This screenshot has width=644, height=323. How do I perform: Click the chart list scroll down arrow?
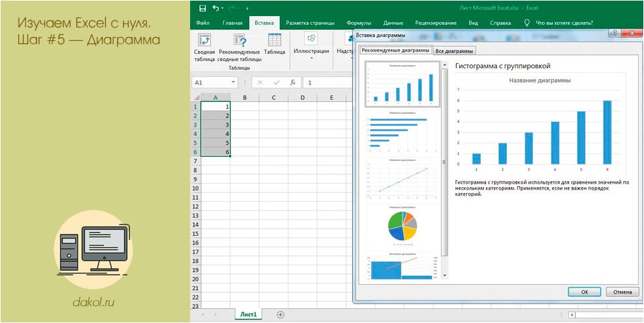[x=445, y=275]
